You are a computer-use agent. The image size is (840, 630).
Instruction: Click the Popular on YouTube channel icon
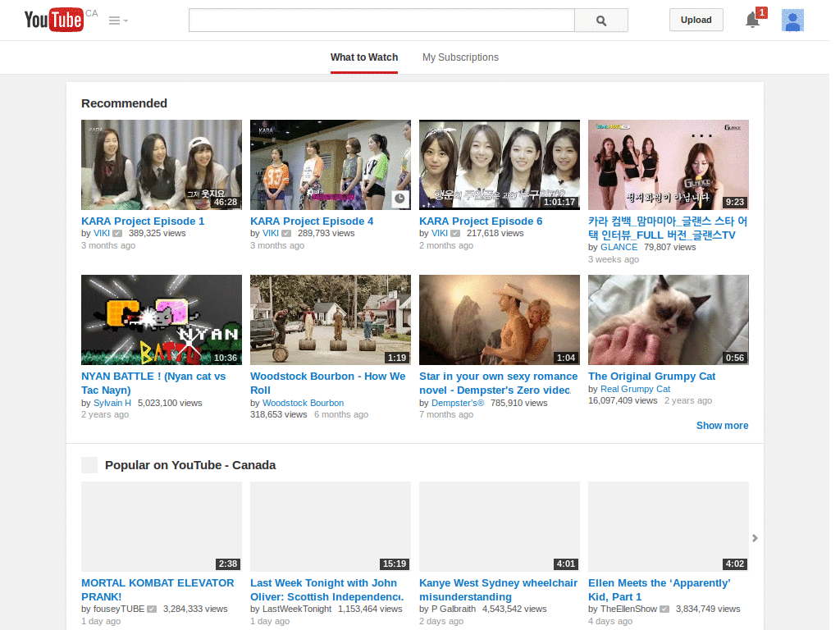(x=89, y=465)
